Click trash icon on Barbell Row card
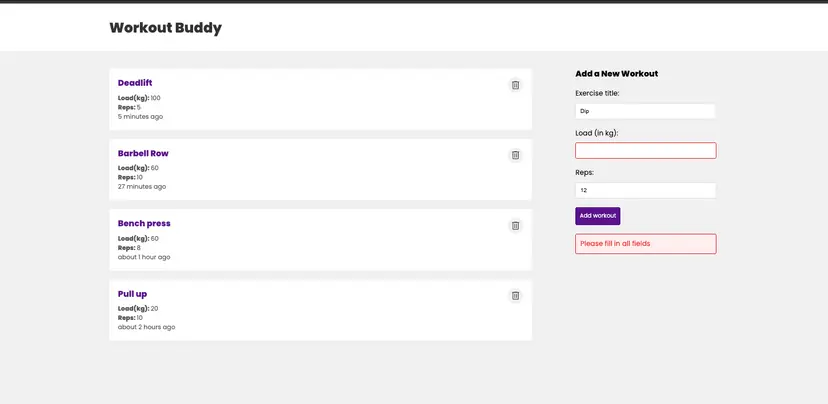 [515, 155]
